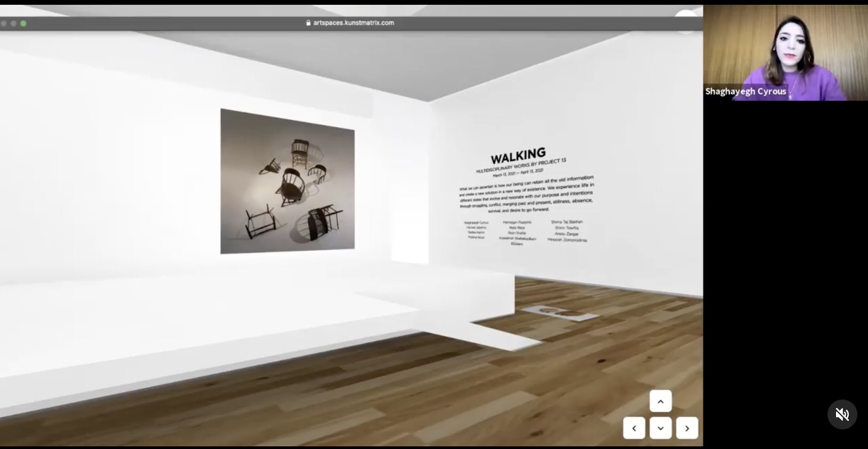Move backward with the down arrow button
868x449 pixels.
(660, 428)
